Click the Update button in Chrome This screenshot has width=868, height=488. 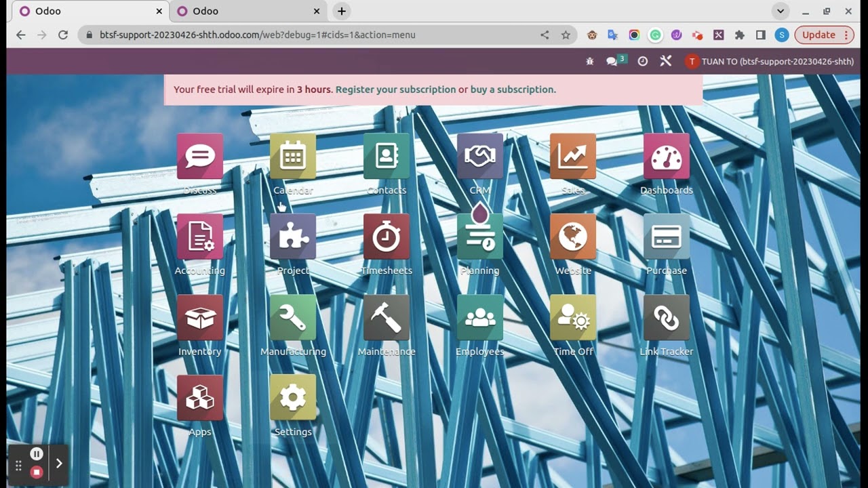click(x=825, y=35)
